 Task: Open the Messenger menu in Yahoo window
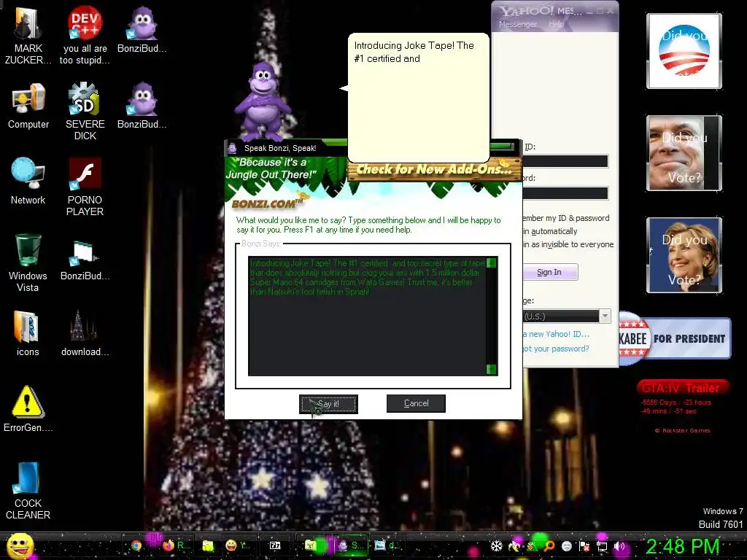pos(517,24)
